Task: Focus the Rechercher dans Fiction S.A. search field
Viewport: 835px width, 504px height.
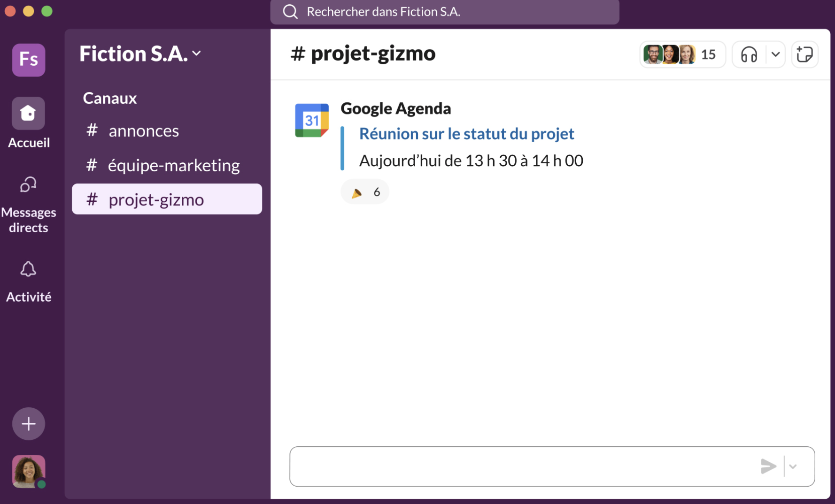Action: (445, 12)
